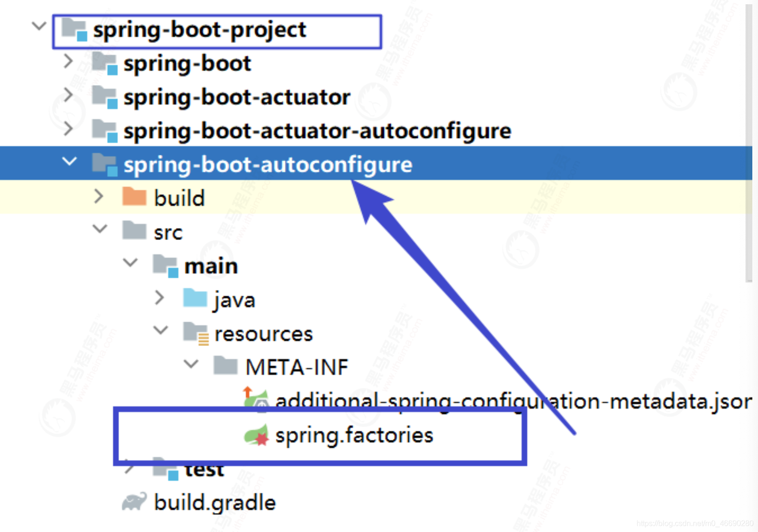Expand the spring-boot-actuator-autoconfigure node

[69, 128]
